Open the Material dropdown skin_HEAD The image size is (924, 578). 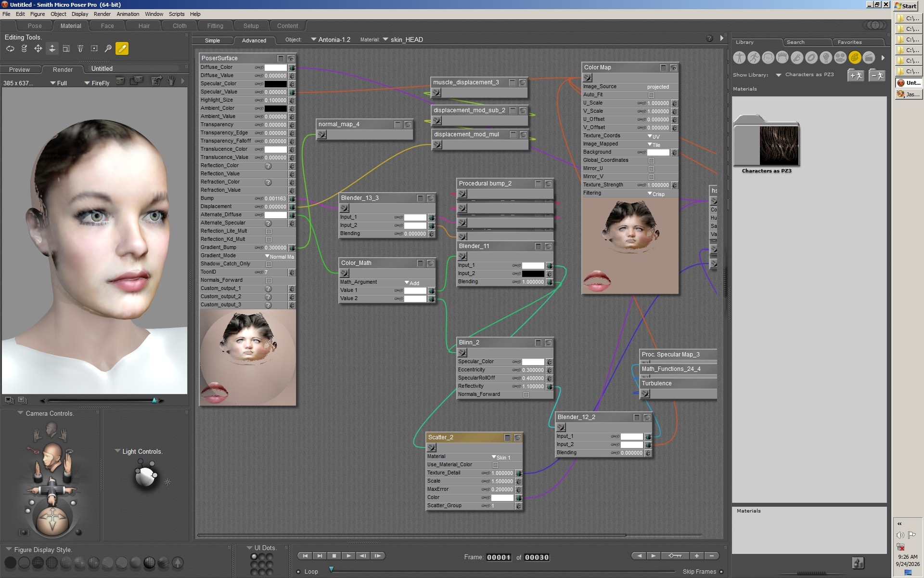(403, 39)
